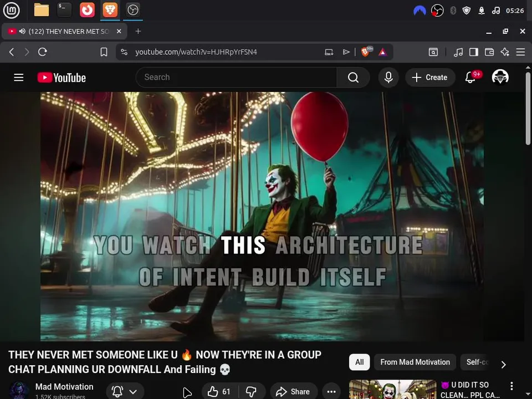
Task: Click the video player showing the Joker
Action: (262, 217)
